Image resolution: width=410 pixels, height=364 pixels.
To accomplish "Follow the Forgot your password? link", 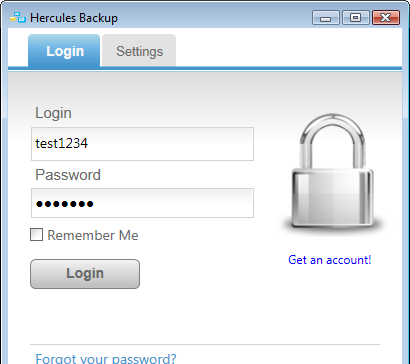I will 106,359.
